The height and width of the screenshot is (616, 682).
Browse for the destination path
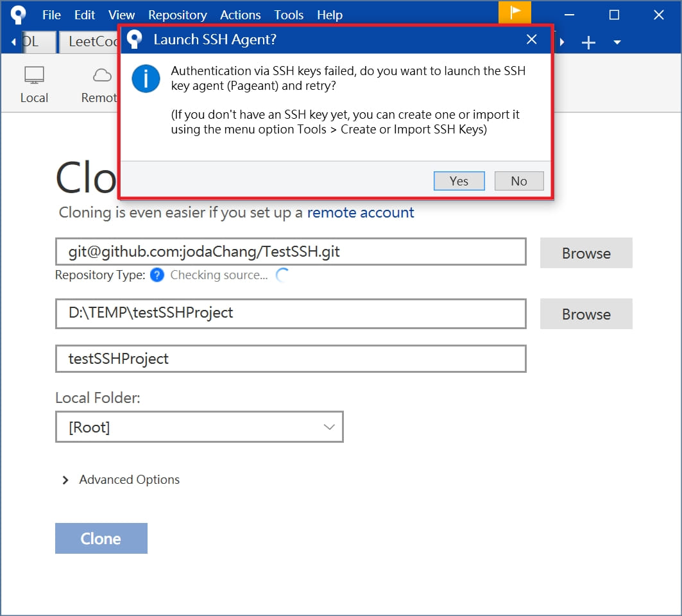click(586, 314)
